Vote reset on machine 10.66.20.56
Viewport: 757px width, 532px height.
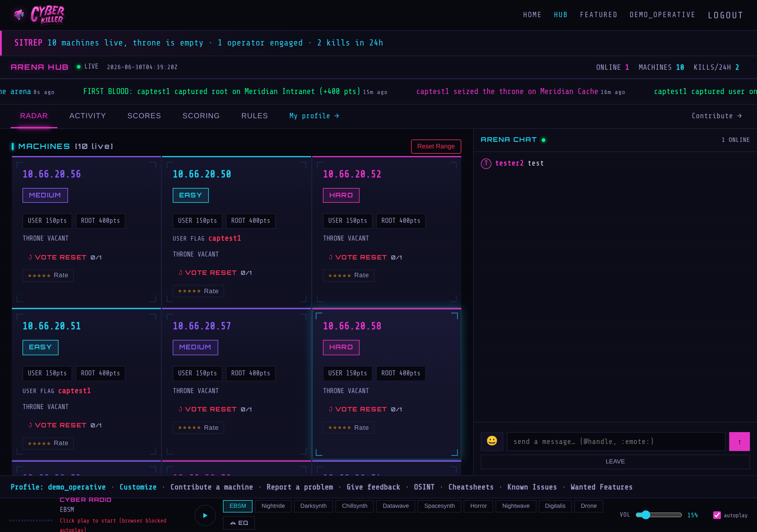click(x=65, y=257)
